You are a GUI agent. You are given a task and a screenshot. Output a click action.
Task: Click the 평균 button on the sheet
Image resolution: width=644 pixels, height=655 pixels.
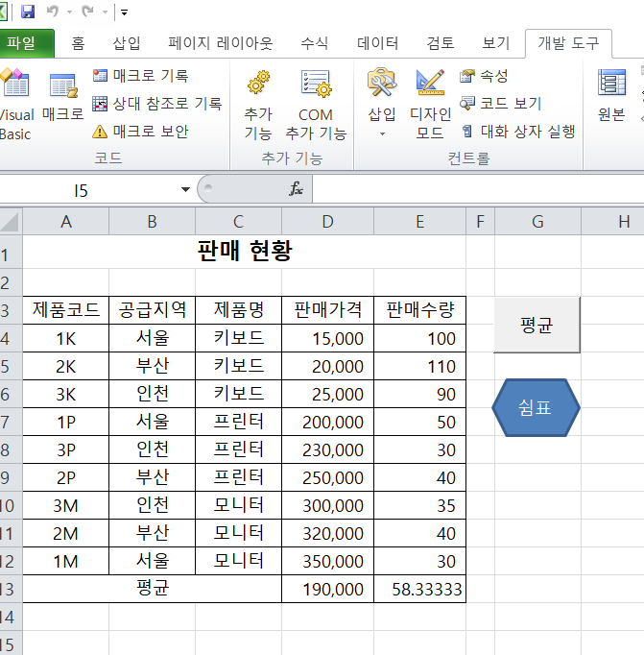click(537, 326)
